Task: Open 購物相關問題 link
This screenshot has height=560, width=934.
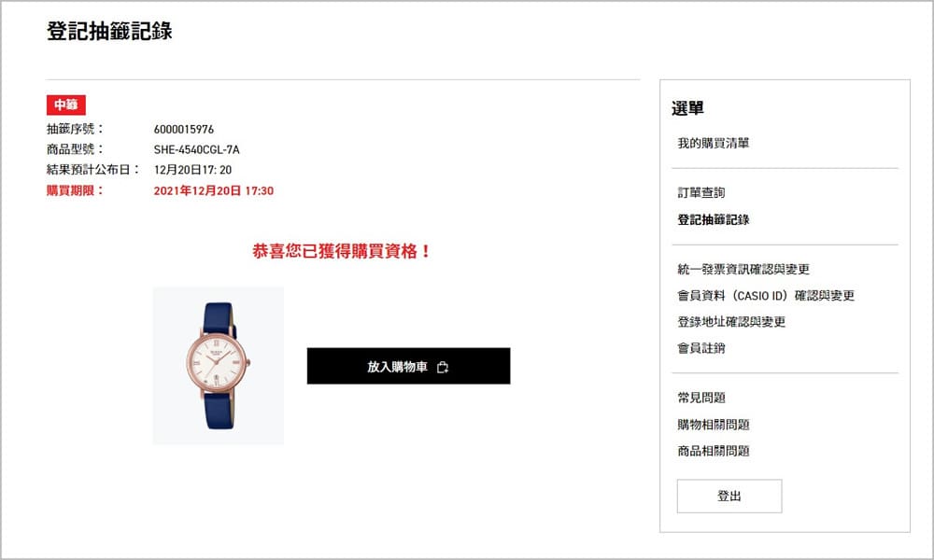Action: tap(713, 425)
